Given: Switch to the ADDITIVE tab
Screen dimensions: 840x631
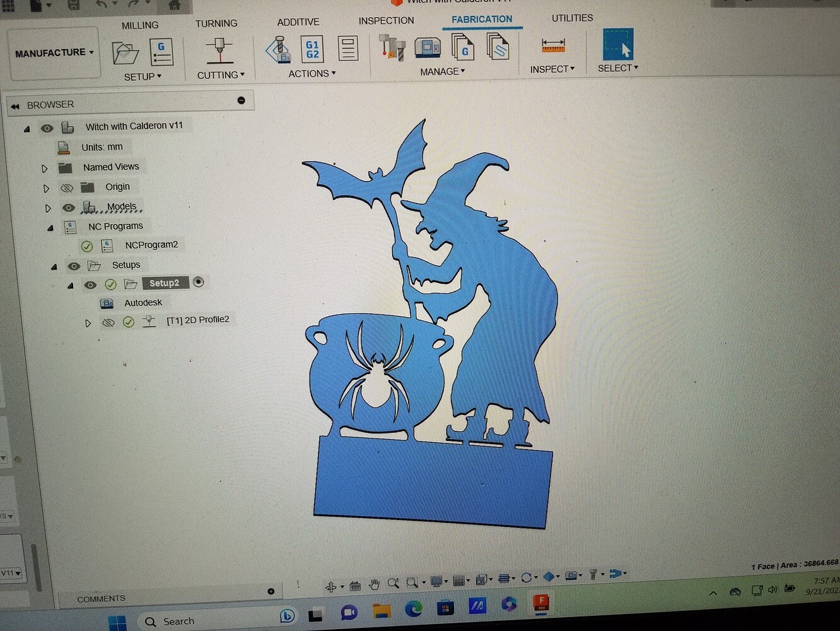Looking at the screenshot, I should pos(298,22).
